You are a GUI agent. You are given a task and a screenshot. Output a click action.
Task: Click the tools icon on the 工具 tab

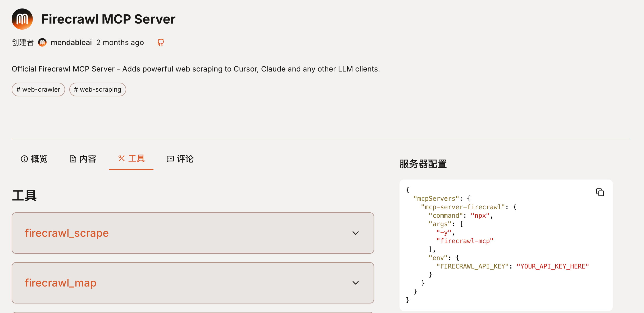point(121,158)
